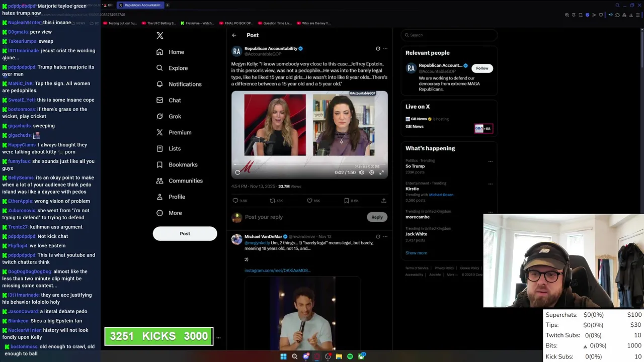Open new browser tab plus button

(168, 5)
